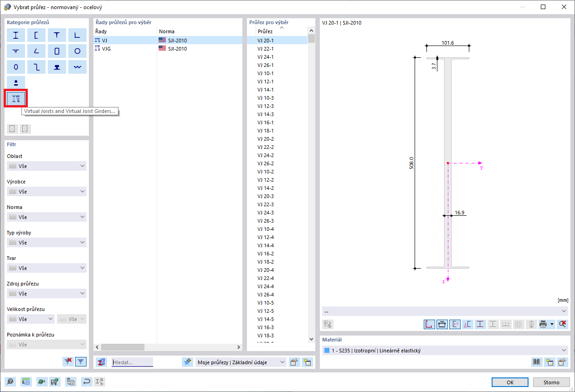Select the corrugated sheet section category
Screen dimensions: 575x392
(x=77, y=67)
